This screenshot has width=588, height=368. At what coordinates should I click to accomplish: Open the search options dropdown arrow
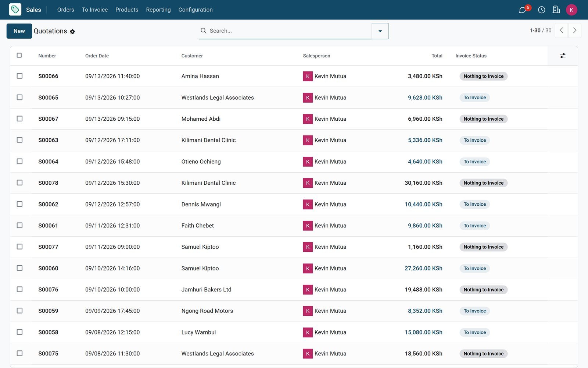380,31
